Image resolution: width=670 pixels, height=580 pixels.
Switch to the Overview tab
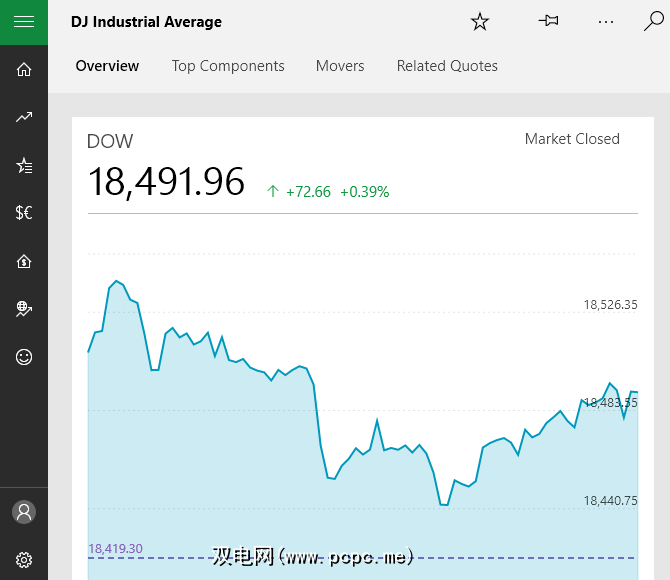(x=107, y=66)
